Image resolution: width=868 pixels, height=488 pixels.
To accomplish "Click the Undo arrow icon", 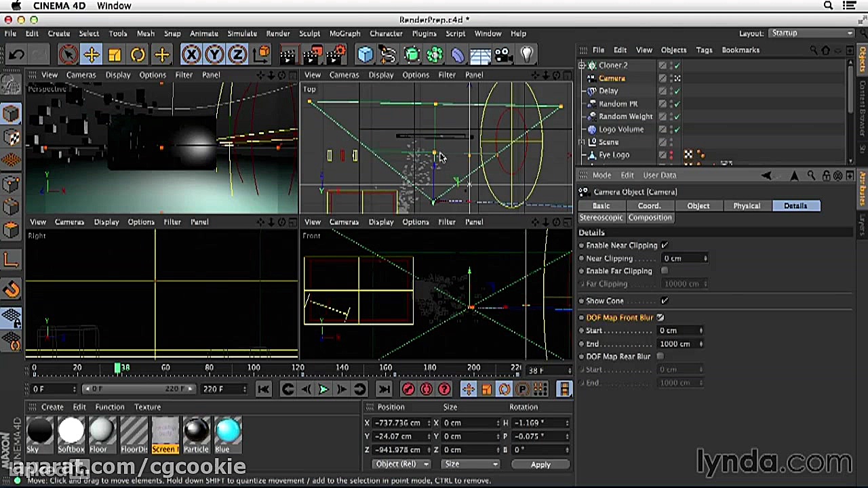I will pyautogui.click(x=16, y=54).
